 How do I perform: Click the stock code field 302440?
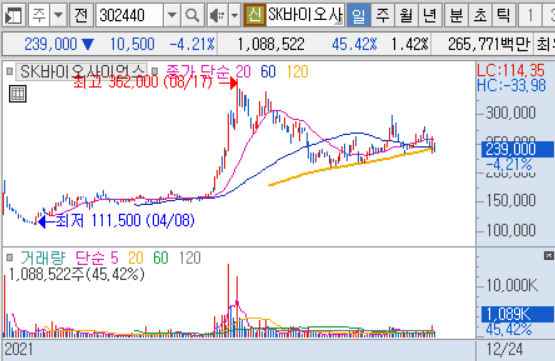click(130, 15)
